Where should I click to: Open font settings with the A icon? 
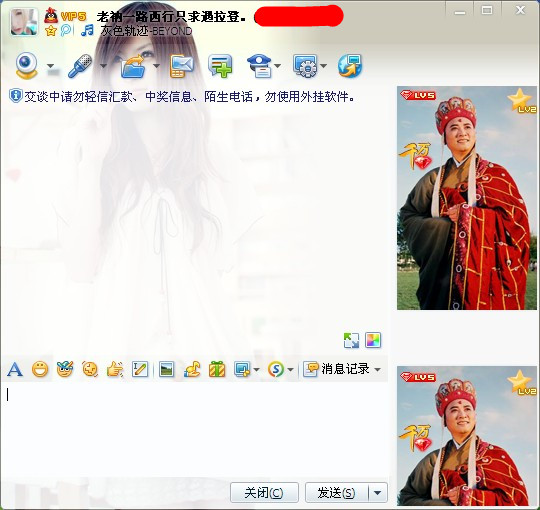pos(15,370)
